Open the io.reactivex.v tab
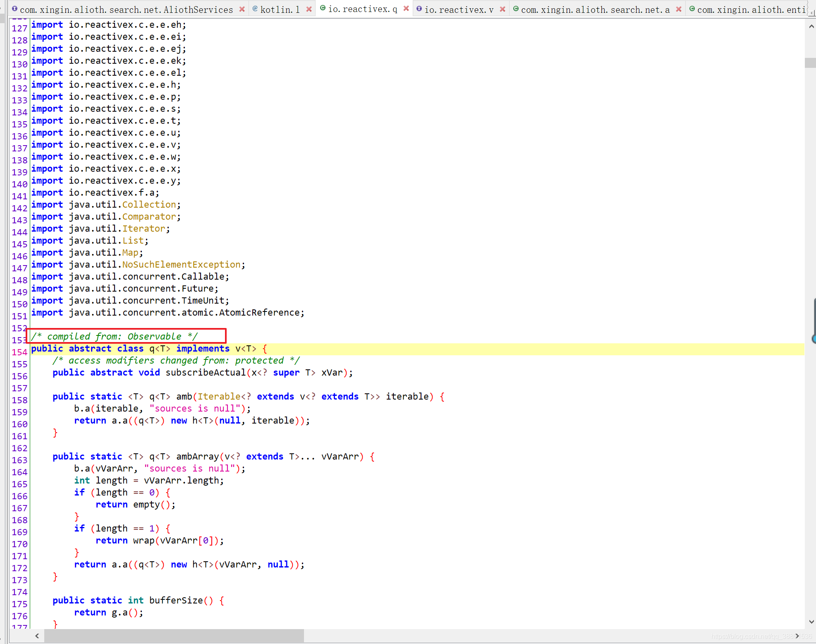The image size is (816, 644). pyautogui.click(x=459, y=9)
